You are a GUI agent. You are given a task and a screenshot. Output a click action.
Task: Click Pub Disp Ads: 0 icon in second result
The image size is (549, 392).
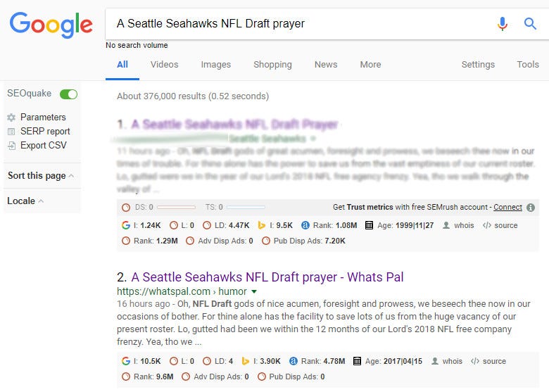pos(262,377)
